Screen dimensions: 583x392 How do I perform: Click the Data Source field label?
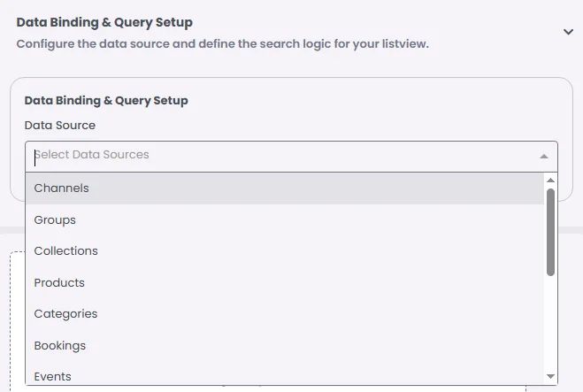point(60,126)
